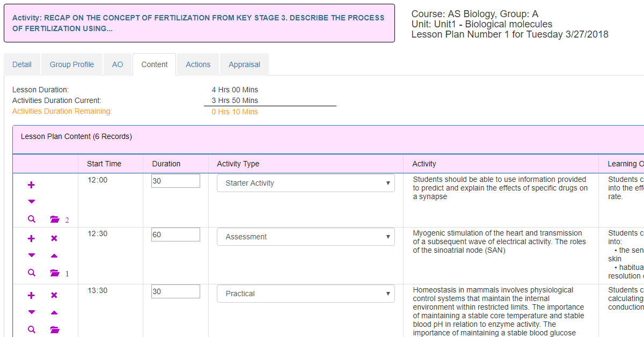Edit the duration field for the 13:30 row
This screenshot has width=644, height=337.
(x=175, y=291)
